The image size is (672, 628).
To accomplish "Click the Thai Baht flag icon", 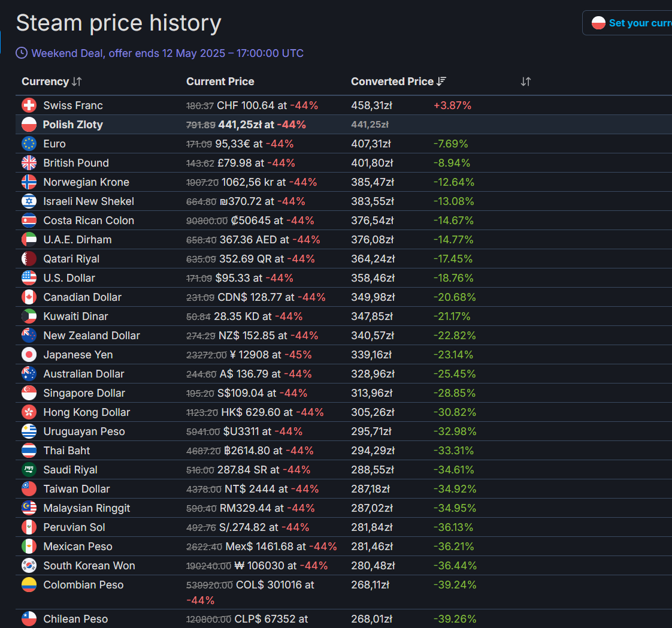I will pyautogui.click(x=29, y=451).
